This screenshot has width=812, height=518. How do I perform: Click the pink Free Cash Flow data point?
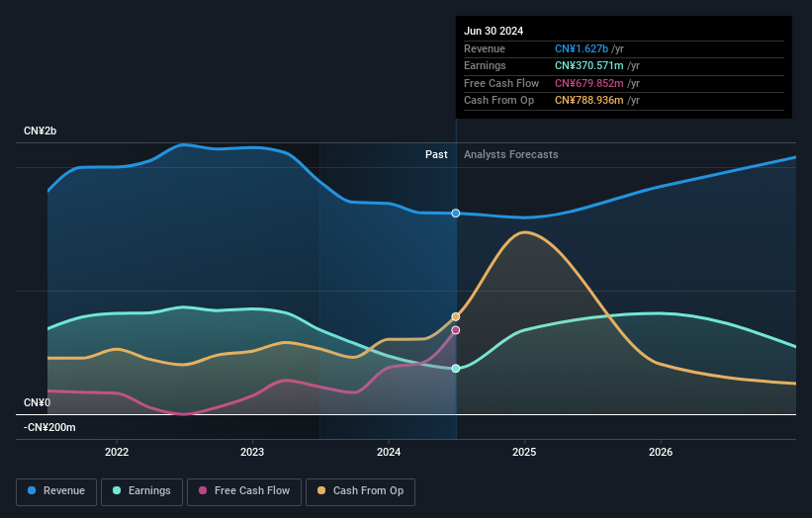[x=456, y=330]
